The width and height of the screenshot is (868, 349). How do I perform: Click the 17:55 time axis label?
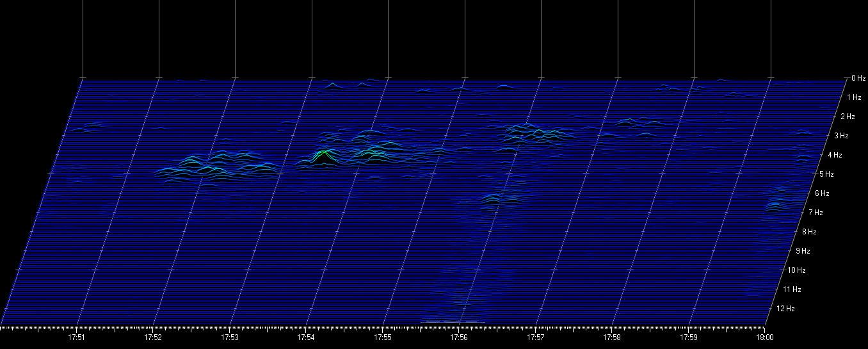click(383, 337)
